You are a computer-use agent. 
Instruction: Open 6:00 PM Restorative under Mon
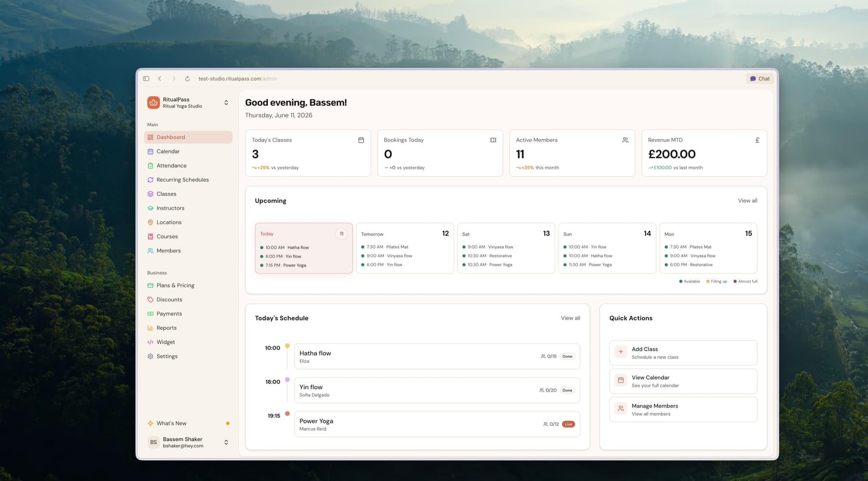coord(689,265)
